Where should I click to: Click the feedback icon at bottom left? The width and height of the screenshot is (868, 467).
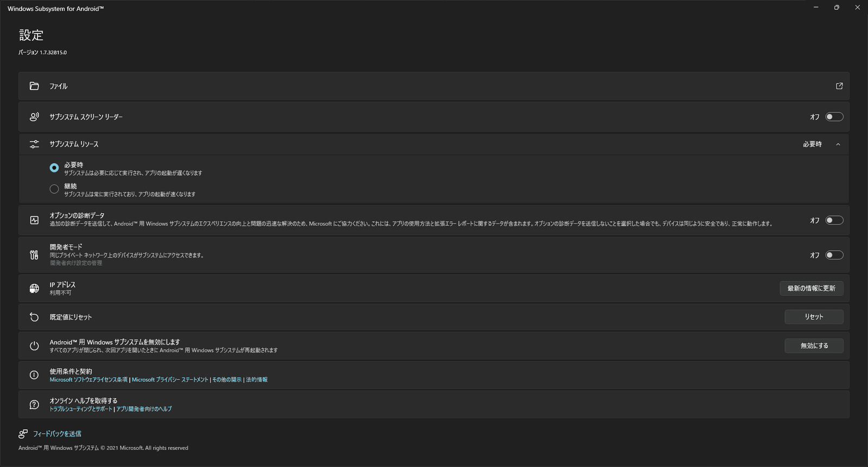pyautogui.click(x=23, y=434)
